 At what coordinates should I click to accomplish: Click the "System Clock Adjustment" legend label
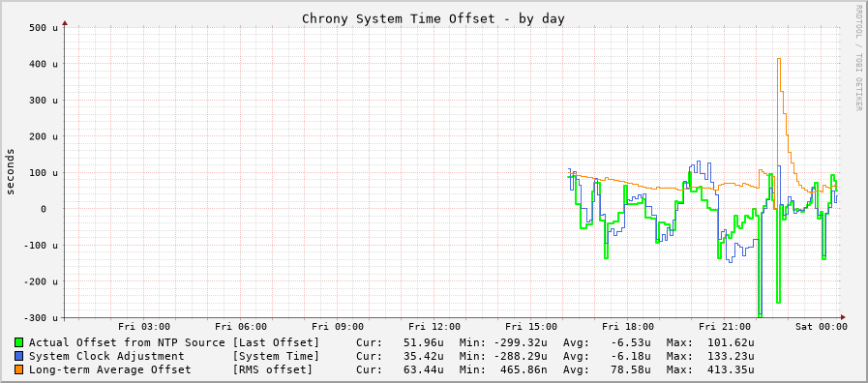click(106, 356)
